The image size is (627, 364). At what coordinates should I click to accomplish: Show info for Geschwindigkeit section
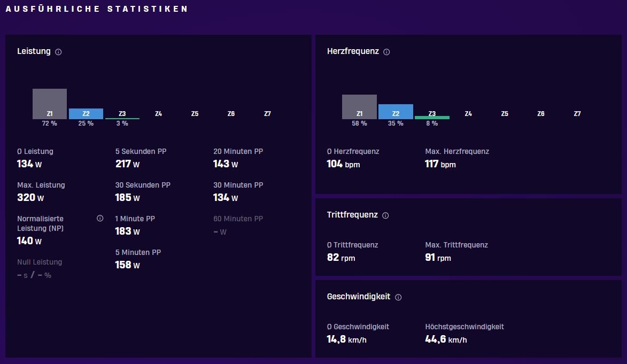(398, 297)
